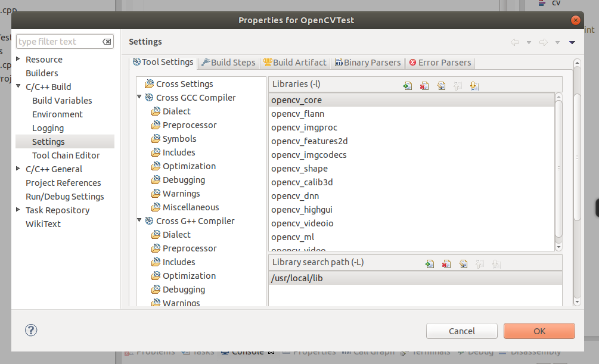Image resolution: width=599 pixels, height=364 pixels.
Task: Select the opencv_imgproc library entry
Action: (411, 127)
